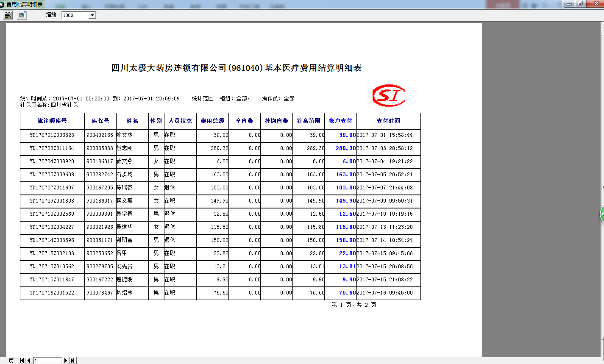Screen dimensions: 604x364
Task: Click the 姓名 column header
Action: pyautogui.click(x=132, y=121)
